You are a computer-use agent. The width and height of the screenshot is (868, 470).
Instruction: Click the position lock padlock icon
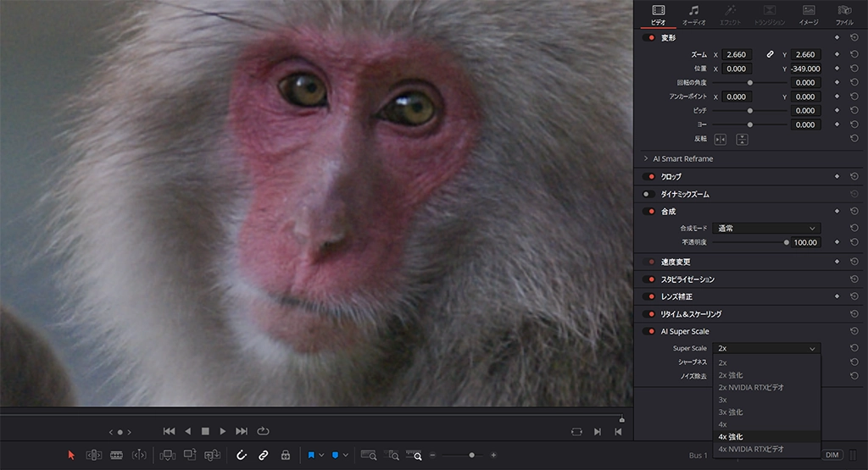tap(286, 455)
